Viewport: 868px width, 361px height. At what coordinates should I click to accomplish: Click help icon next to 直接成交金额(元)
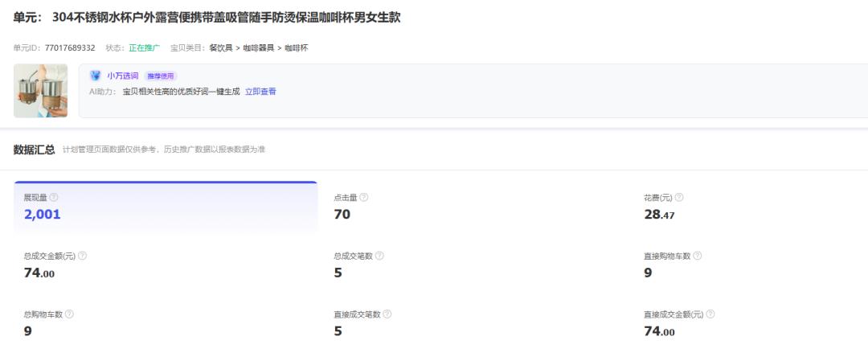[710, 314]
